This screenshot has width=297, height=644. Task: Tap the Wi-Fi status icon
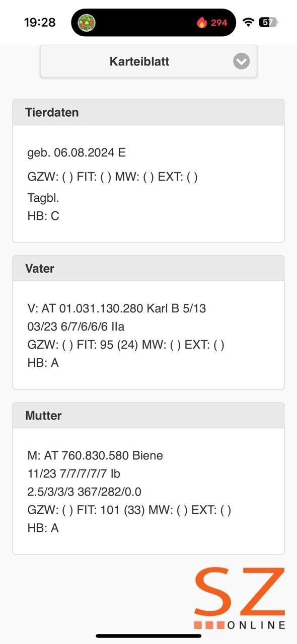(248, 22)
